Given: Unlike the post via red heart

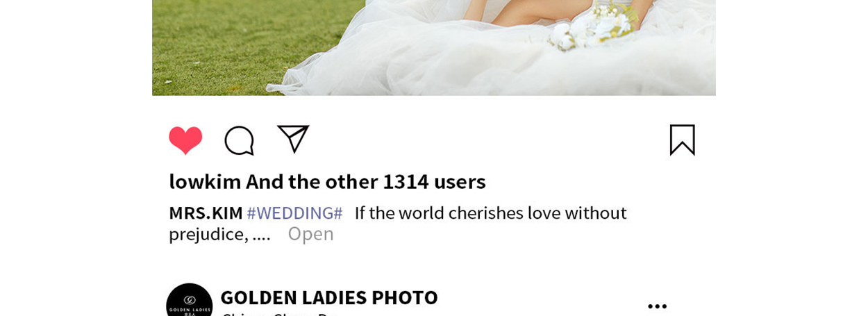Looking at the screenshot, I should click(185, 140).
